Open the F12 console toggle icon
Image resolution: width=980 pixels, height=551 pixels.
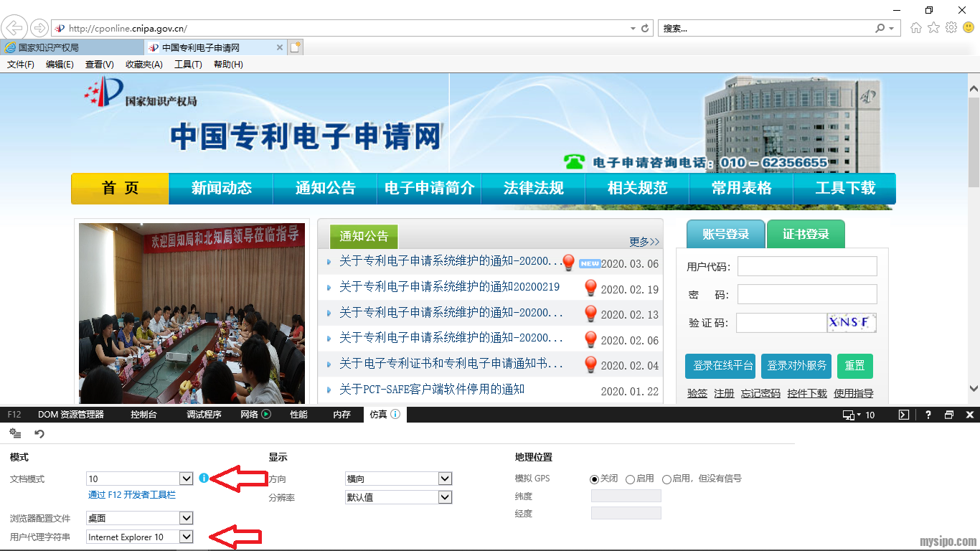904,415
